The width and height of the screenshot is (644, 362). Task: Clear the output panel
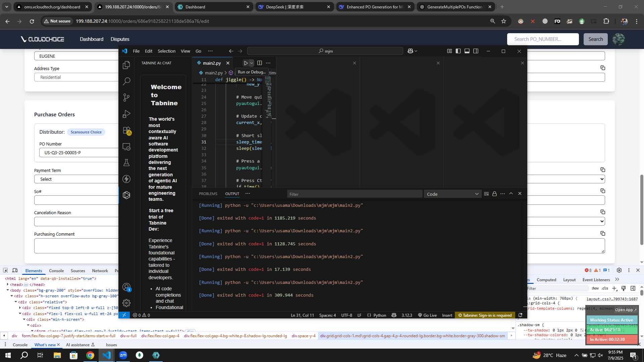(486, 194)
